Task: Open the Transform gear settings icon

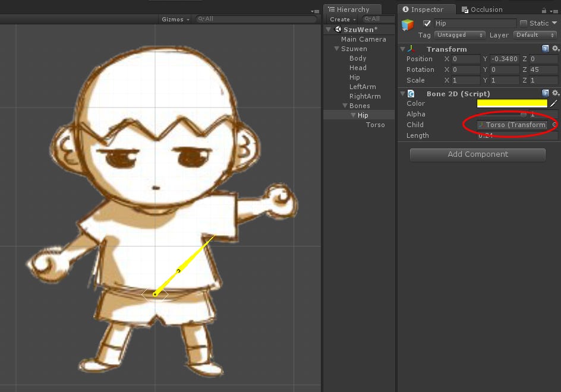Action: [x=554, y=49]
